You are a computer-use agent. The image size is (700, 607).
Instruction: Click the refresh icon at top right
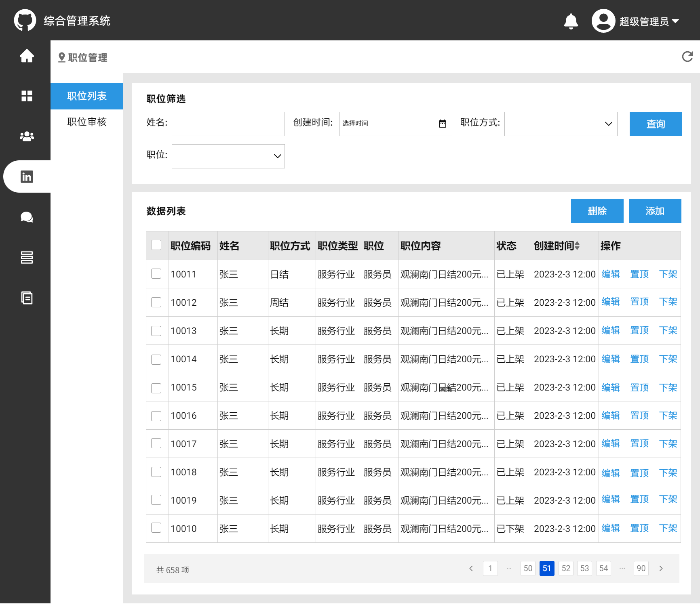[687, 57]
